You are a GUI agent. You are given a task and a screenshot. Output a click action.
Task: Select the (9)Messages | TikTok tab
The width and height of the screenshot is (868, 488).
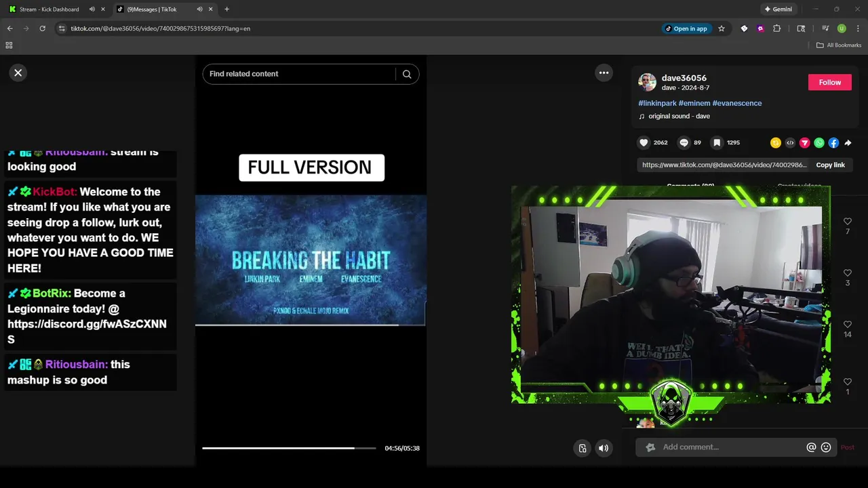coord(151,9)
